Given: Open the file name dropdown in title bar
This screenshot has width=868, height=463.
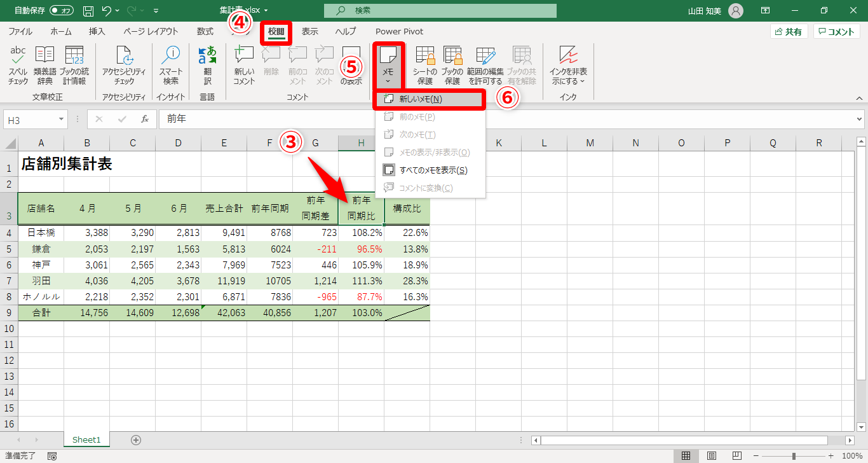Looking at the screenshot, I should coord(266,11).
